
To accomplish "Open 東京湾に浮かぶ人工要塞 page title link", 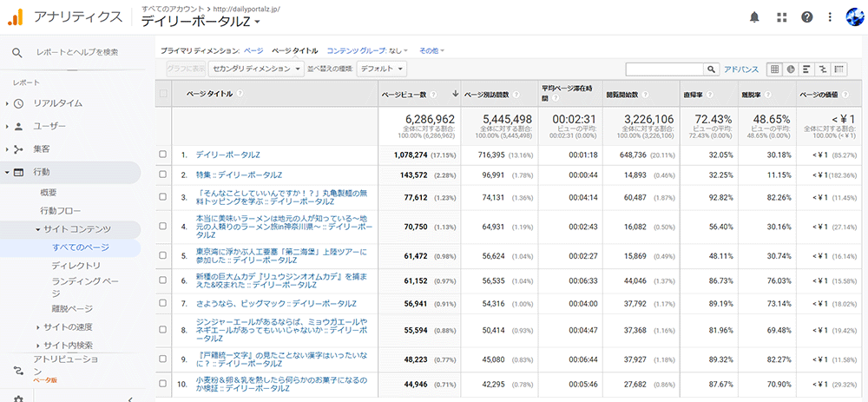I will tap(281, 255).
